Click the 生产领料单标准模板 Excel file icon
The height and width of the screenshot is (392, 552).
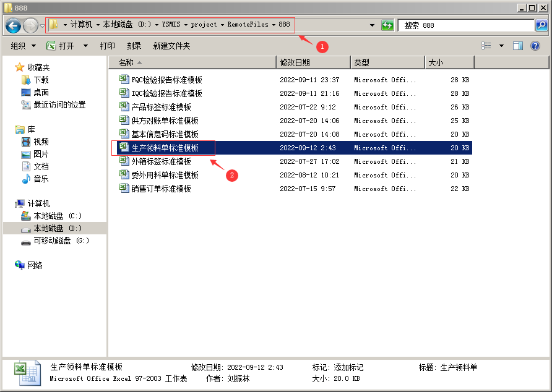(x=124, y=147)
